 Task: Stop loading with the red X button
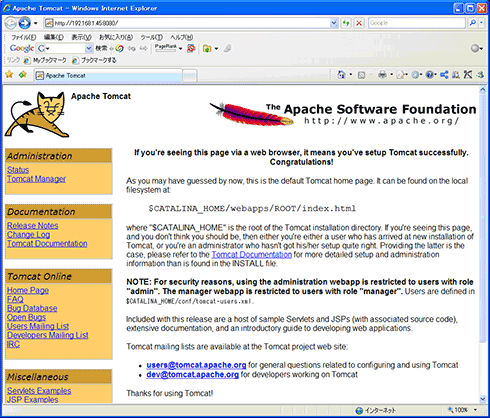click(359, 23)
